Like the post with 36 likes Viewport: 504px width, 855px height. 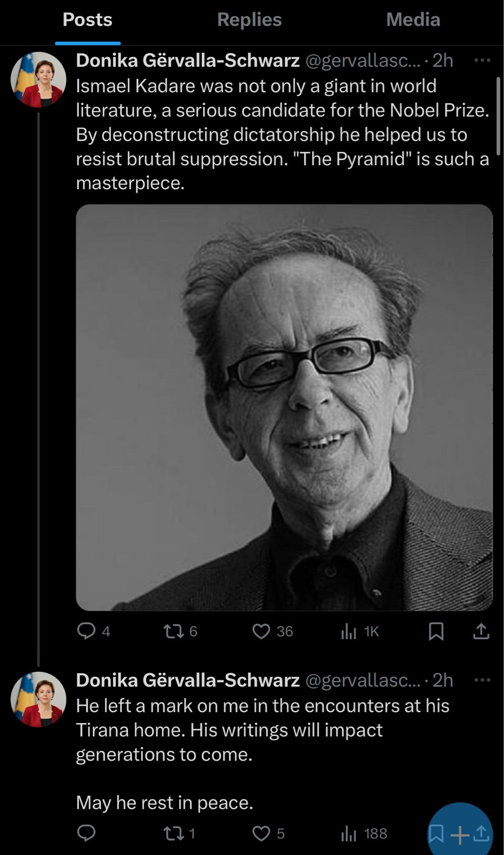(x=262, y=631)
